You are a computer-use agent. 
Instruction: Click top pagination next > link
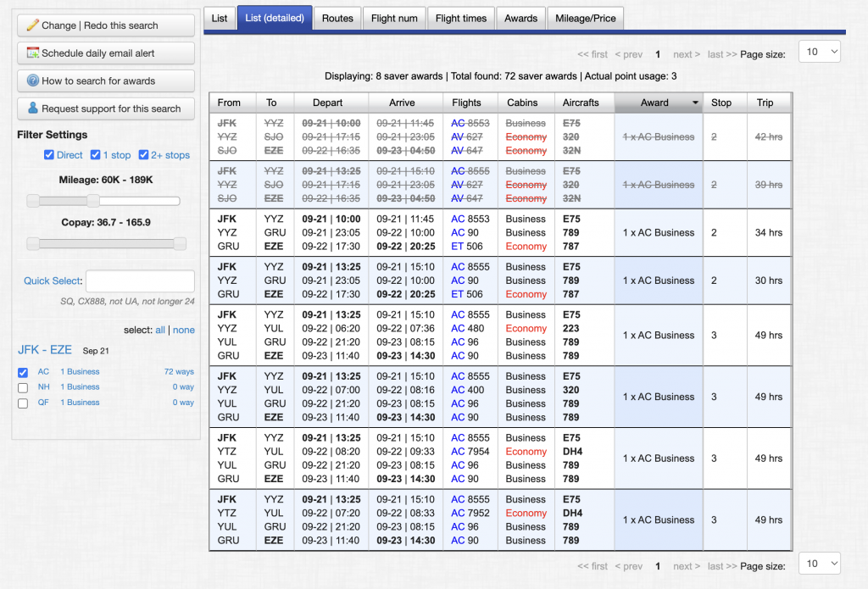click(687, 54)
